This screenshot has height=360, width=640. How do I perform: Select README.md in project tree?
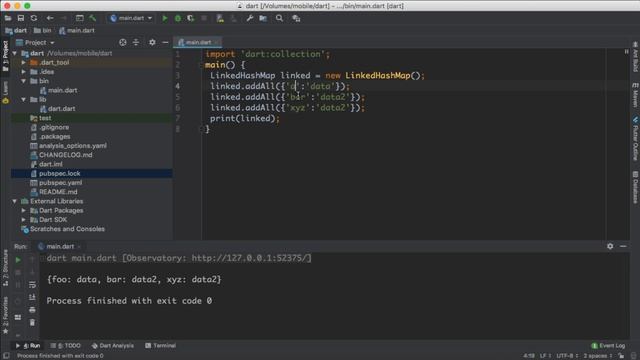54,192
